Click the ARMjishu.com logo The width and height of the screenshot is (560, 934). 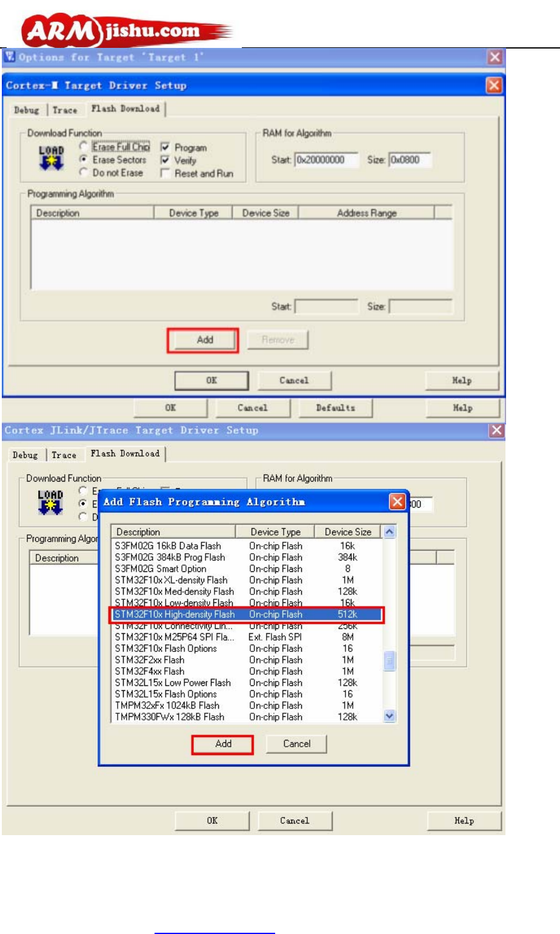127,31
